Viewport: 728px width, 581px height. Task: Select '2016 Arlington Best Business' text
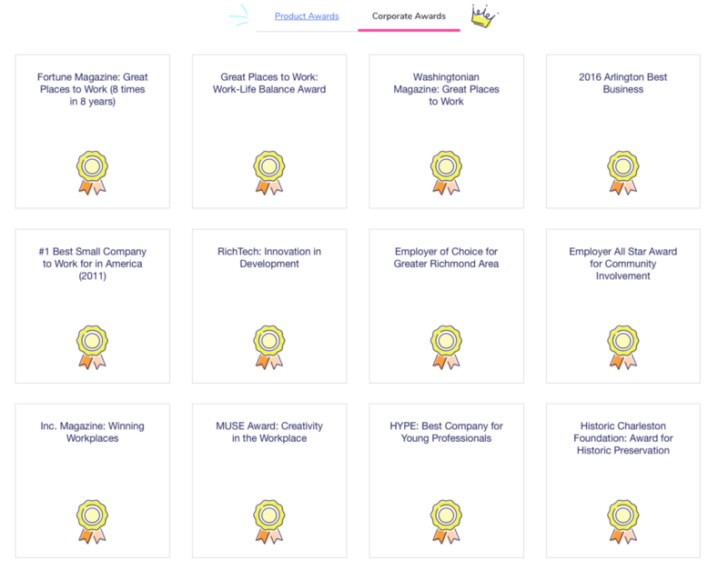[x=623, y=83]
